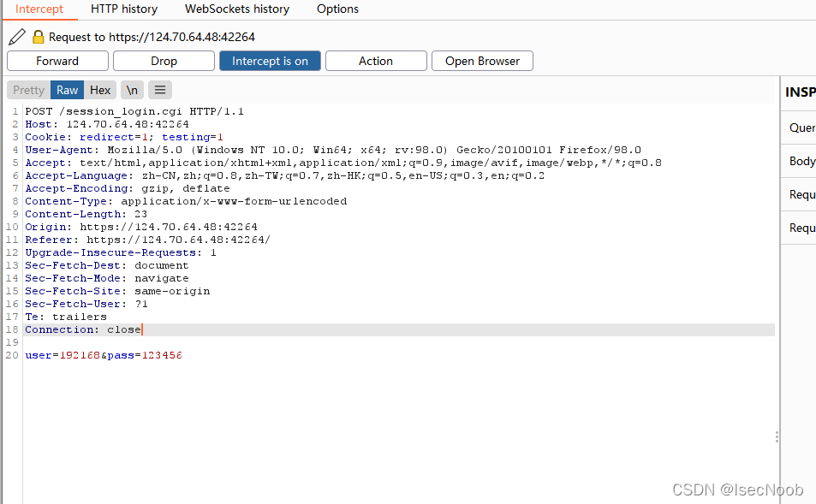Click the Sec-Fetch-User header line

86,304
